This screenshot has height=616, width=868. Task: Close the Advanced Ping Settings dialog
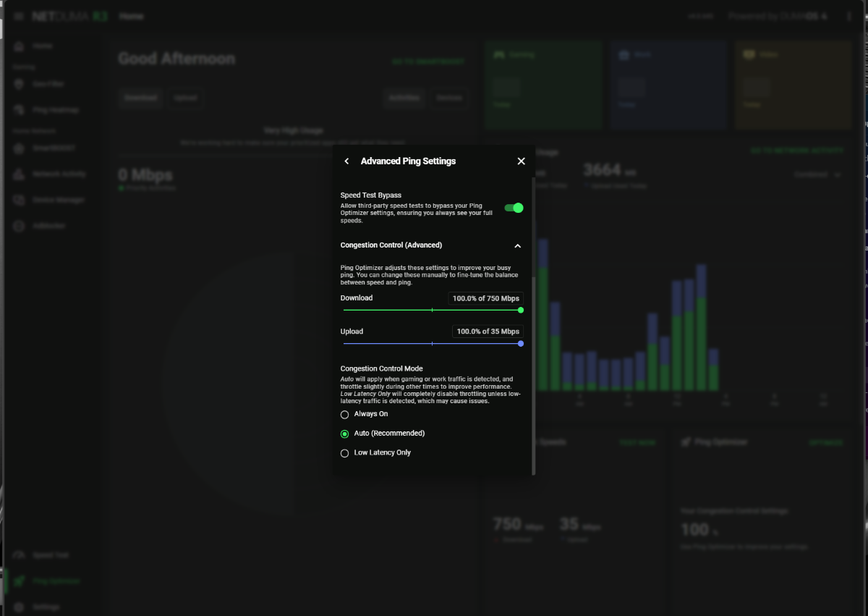point(521,161)
